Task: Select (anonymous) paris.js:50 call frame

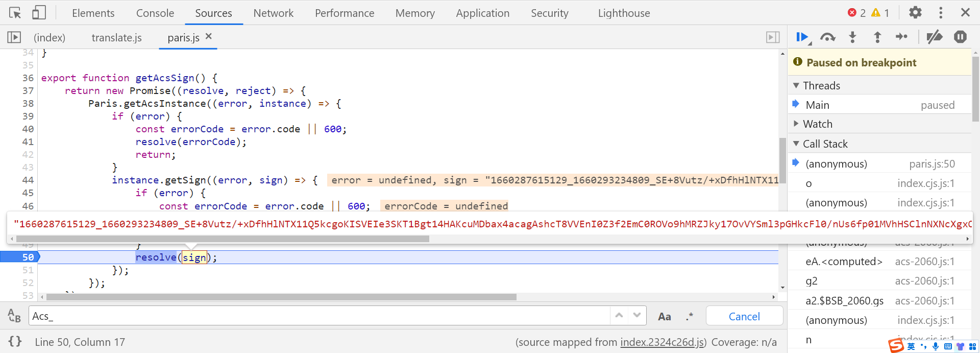Action: (x=880, y=163)
